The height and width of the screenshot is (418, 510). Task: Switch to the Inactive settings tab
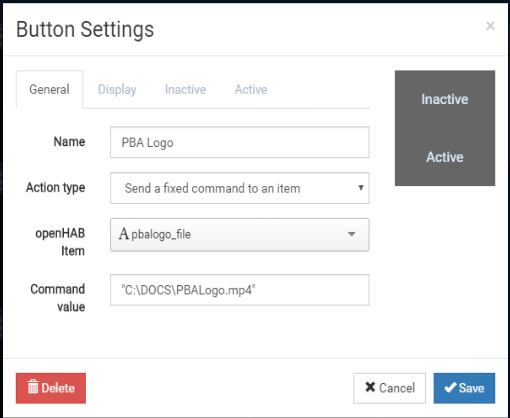185,89
